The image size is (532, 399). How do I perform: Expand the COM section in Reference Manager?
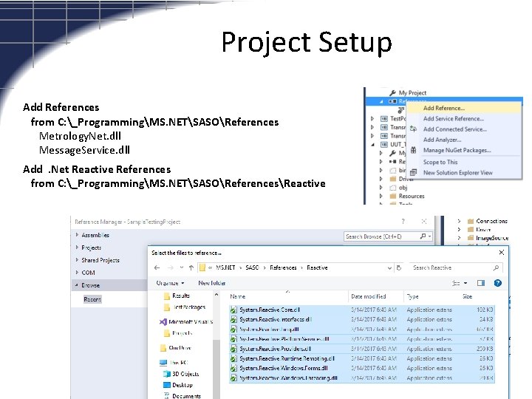click(x=78, y=273)
